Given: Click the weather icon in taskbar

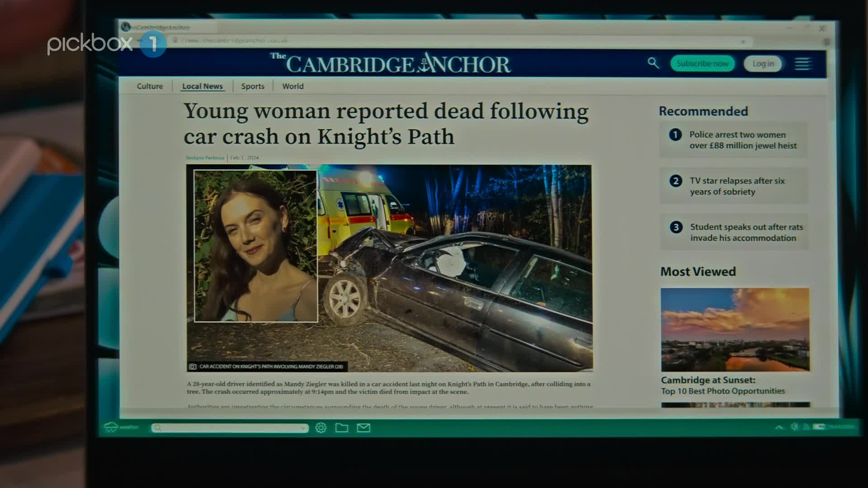Looking at the screenshot, I should (111, 427).
